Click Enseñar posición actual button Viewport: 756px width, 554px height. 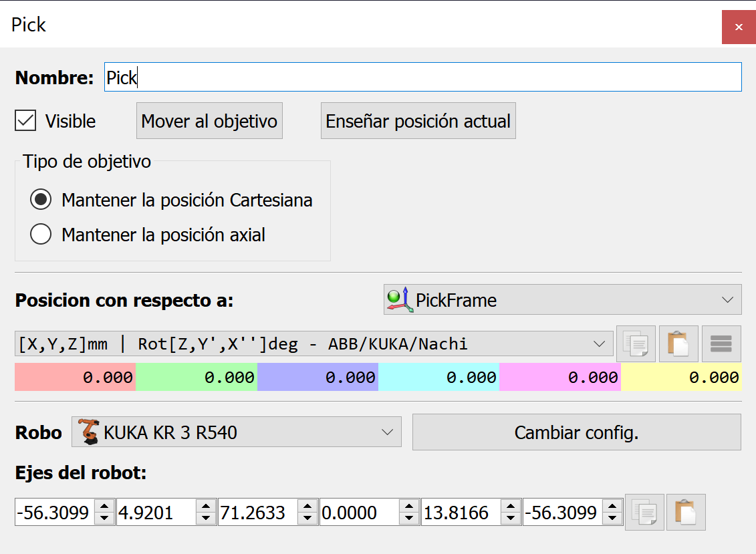pyautogui.click(x=418, y=121)
